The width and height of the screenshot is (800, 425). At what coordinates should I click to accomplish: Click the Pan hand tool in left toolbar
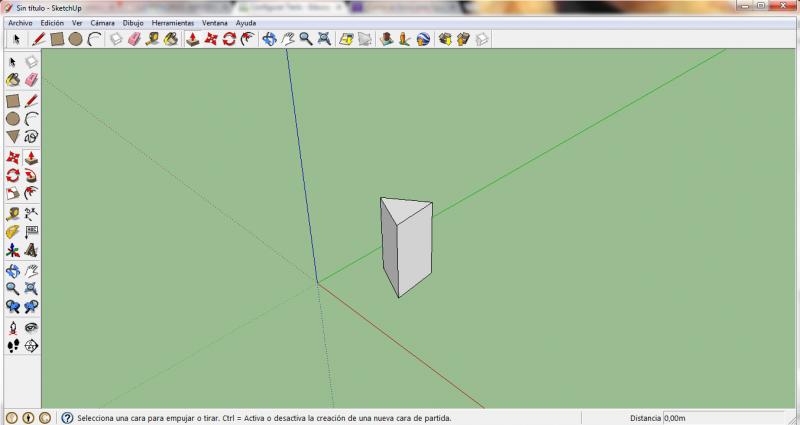click(31, 270)
